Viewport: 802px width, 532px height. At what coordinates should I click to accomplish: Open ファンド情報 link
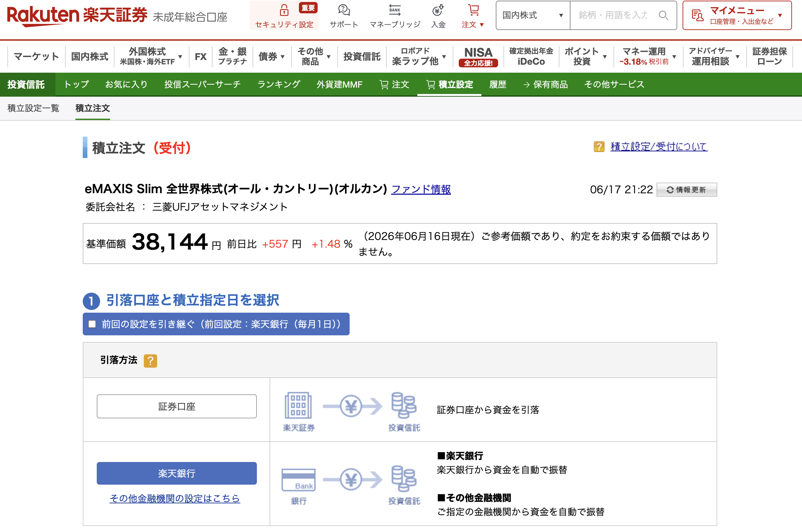tap(421, 189)
